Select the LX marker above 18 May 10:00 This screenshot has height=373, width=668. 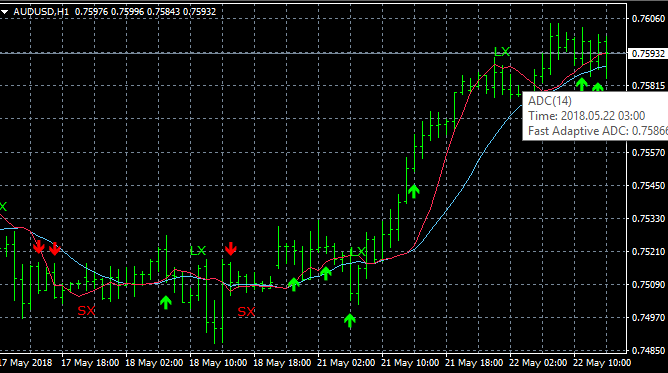click(x=198, y=251)
